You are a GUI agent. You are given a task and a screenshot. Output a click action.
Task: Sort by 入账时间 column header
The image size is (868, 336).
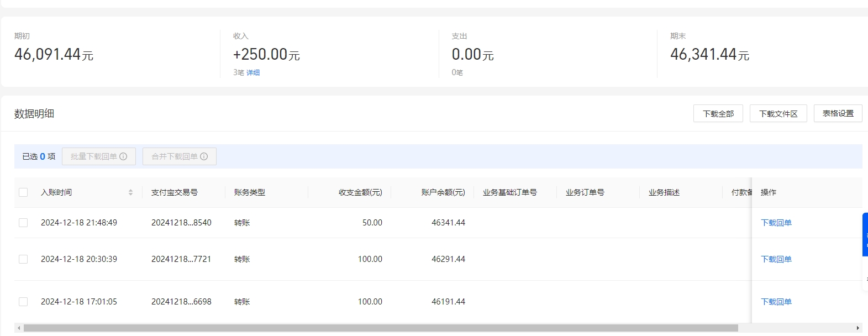(56, 192)
